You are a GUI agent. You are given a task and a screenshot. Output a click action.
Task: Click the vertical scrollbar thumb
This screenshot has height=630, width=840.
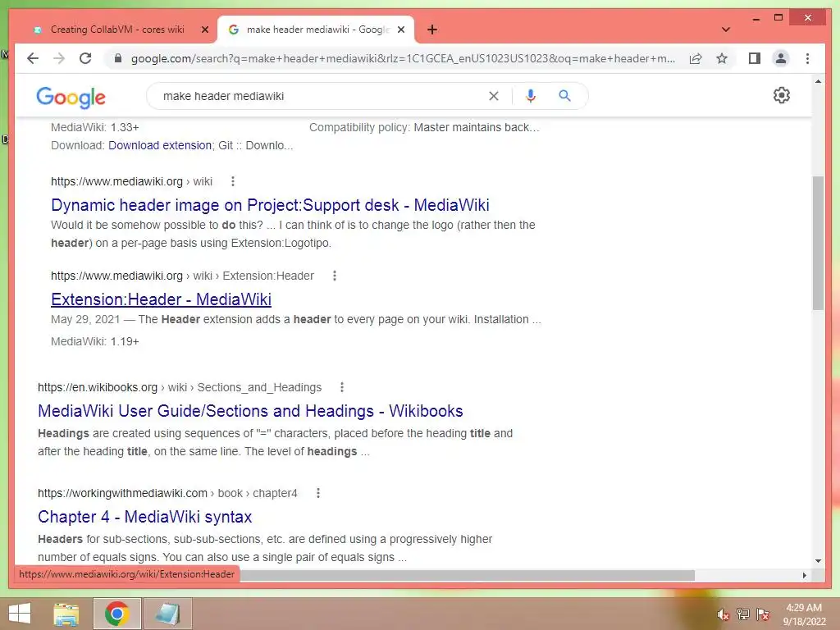point(818,243)
